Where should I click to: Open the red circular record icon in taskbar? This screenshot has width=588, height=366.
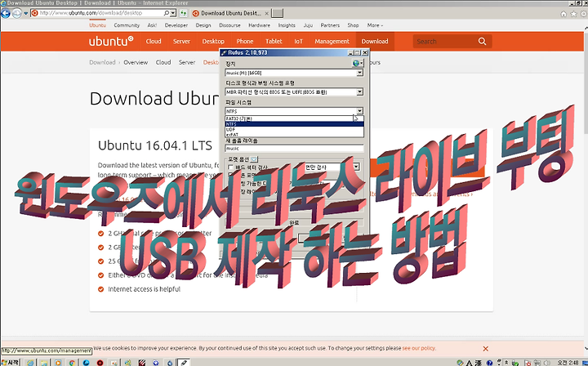click(100, 363)
